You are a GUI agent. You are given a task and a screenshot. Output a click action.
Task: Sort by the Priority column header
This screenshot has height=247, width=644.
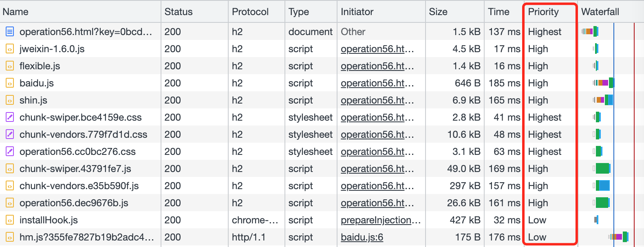[x=543, y=12]
